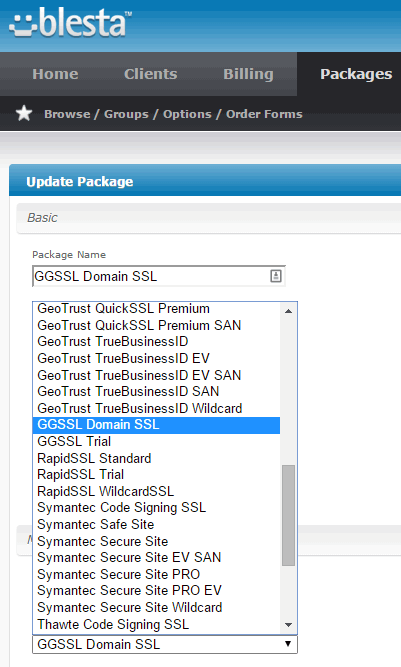Click the Blesta logo
Screen dimensions: 401x667
tap(70, 23)
